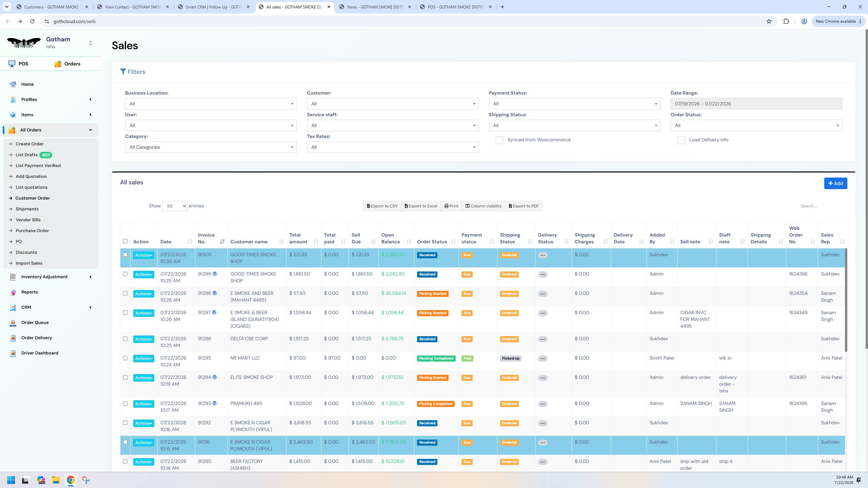Open the POS monitor icon

[12, 64]
